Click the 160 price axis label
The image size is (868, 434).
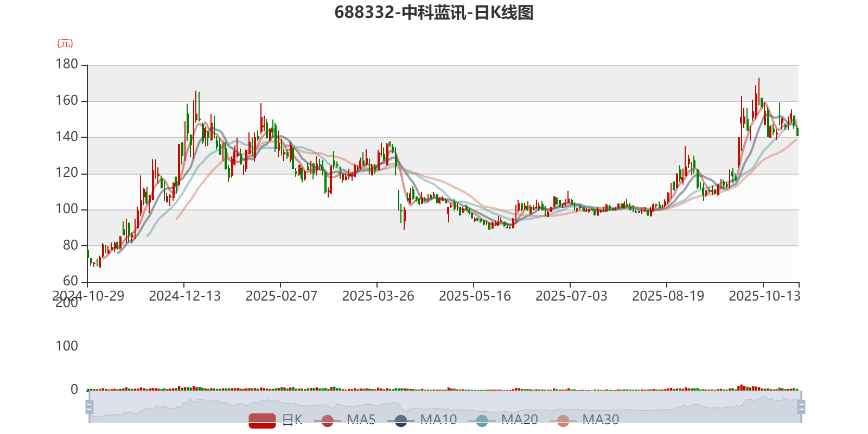(x=67, y=101)
